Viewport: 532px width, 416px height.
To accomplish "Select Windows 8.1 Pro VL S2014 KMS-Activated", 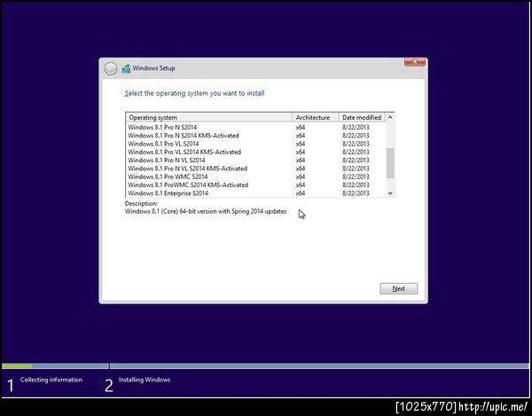I will pos(256,152).
